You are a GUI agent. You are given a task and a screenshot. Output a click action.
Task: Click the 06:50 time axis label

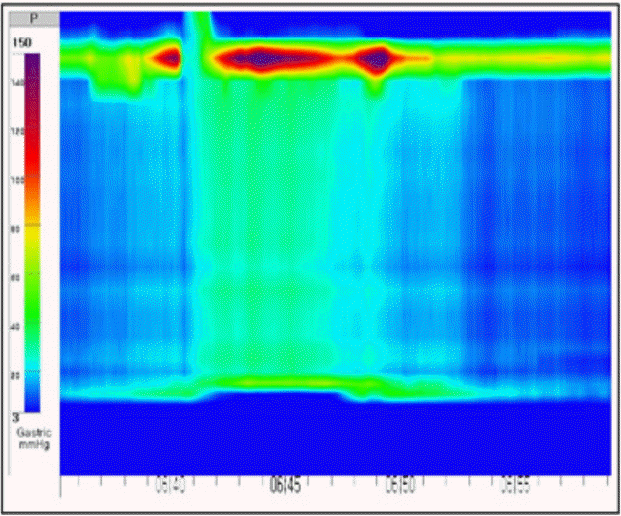[x=400, y=486]
